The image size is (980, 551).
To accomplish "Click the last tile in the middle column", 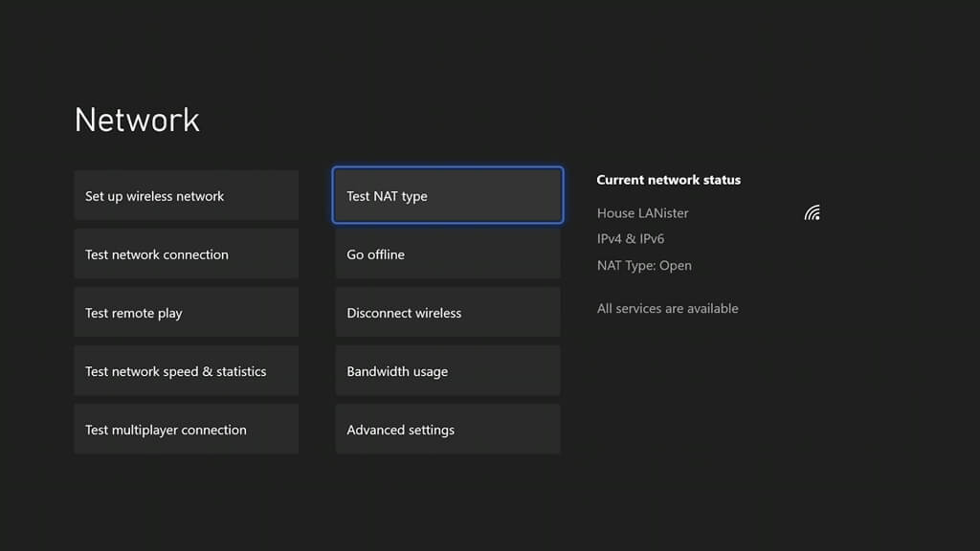I will [x=447, y=429].
